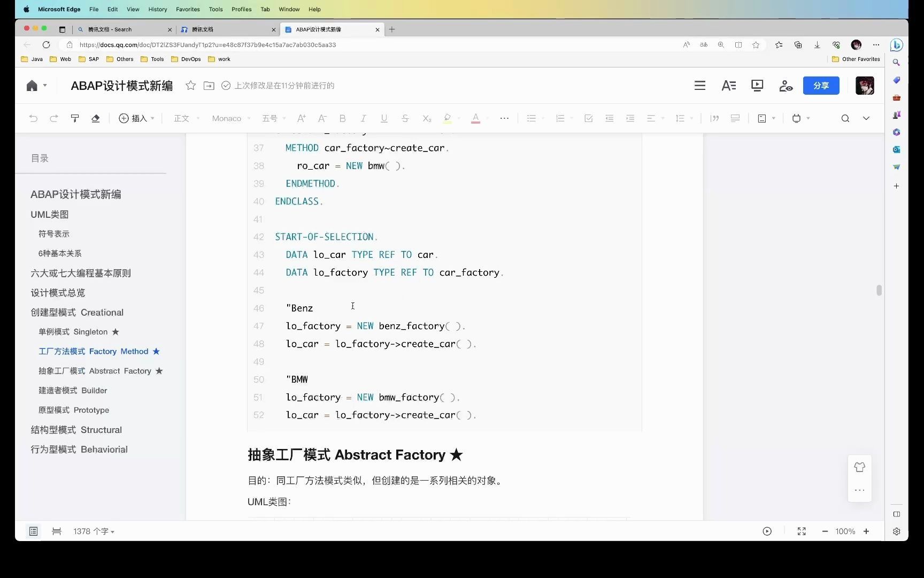
Task: Switch to the 腾讯文档 browser tab
Action: point(227,29)
